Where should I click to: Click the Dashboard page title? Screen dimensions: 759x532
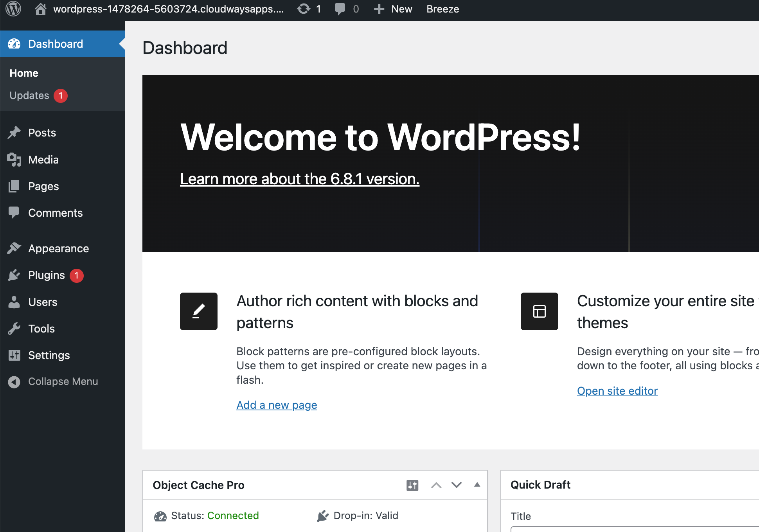pyautogui.click(x=185, y=48)
